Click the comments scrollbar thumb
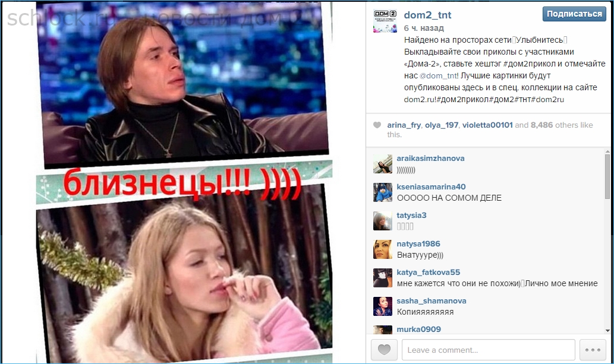Screen dimensions: 614x364 [x=607, y=176]
